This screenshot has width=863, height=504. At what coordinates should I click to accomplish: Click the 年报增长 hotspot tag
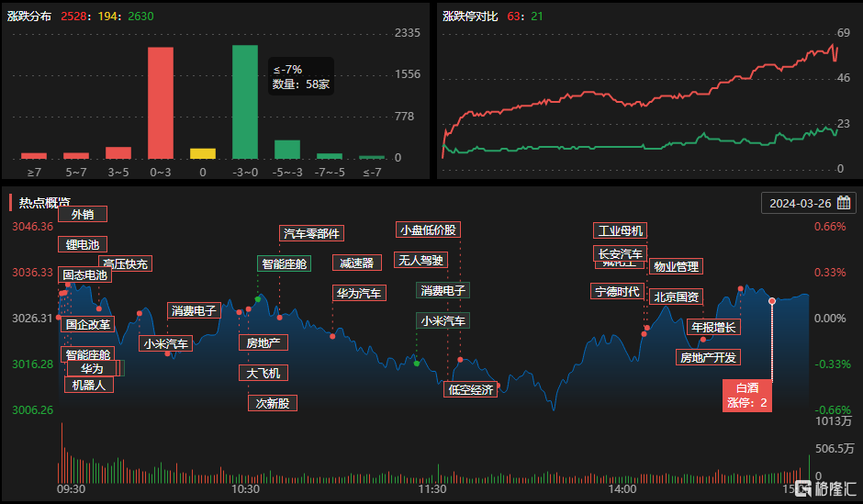click(x=714, y=327)
